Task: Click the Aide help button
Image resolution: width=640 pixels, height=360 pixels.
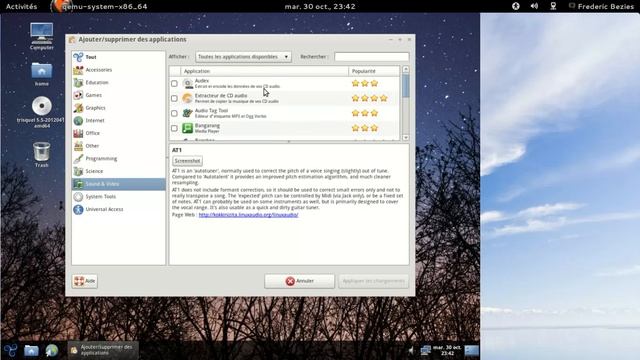Action: pyautogui.click(x=85, y=281)
